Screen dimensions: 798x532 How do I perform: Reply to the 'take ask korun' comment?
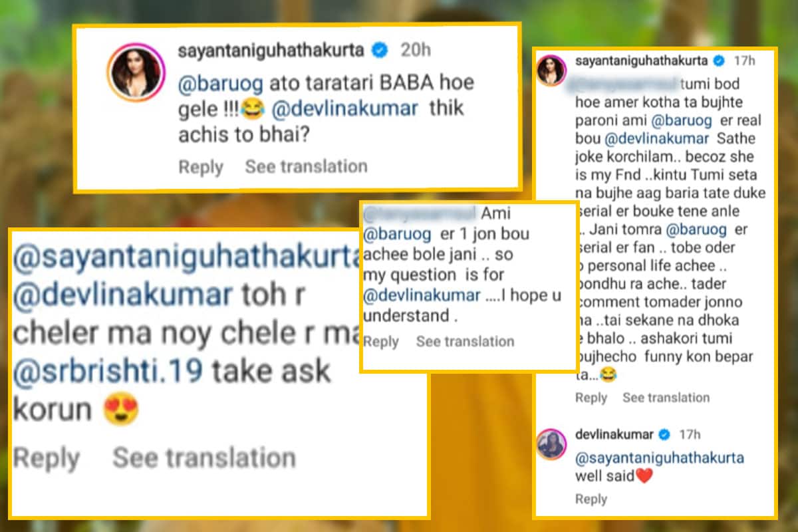click(47, 458)
